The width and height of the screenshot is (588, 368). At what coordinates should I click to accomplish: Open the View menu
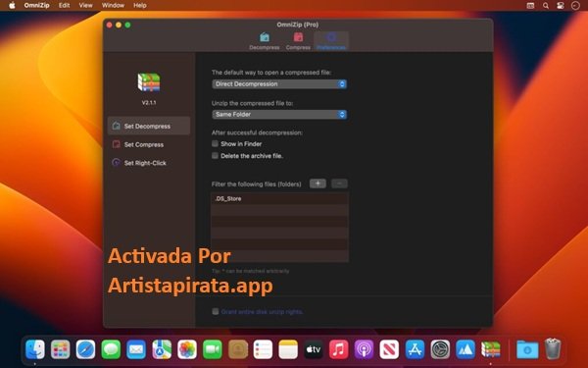coord(85,5)
